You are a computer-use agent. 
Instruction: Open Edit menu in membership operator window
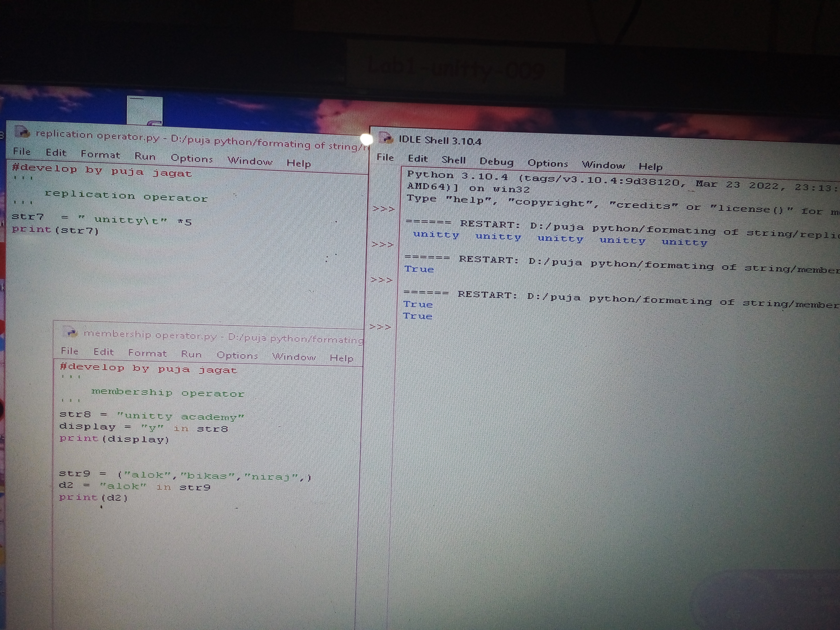[x=103, y=352]
